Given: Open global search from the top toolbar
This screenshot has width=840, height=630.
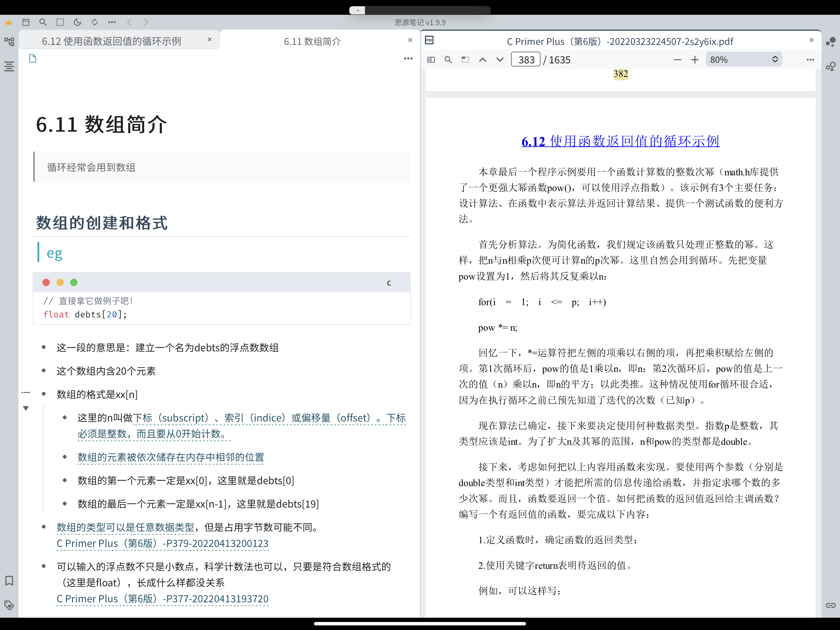Looking at the screenshot, I should [43, 22].
